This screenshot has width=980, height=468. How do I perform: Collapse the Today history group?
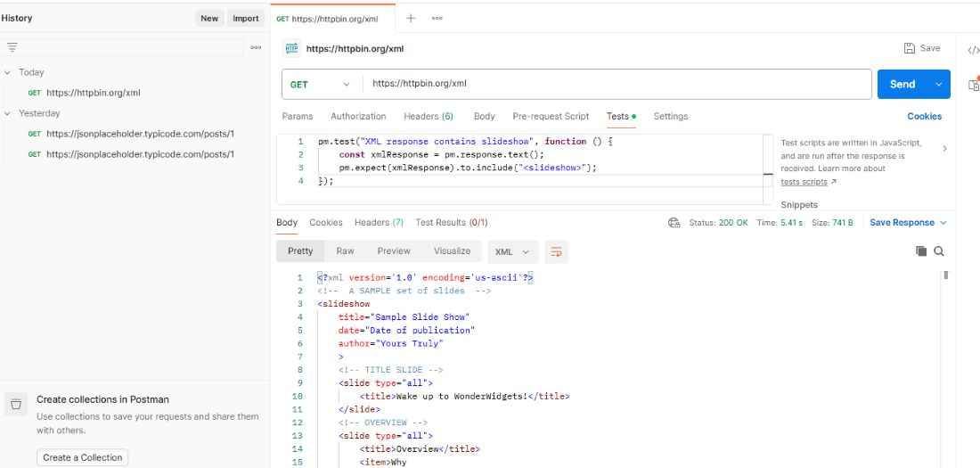pyautogui.click(x=7, y=72)
